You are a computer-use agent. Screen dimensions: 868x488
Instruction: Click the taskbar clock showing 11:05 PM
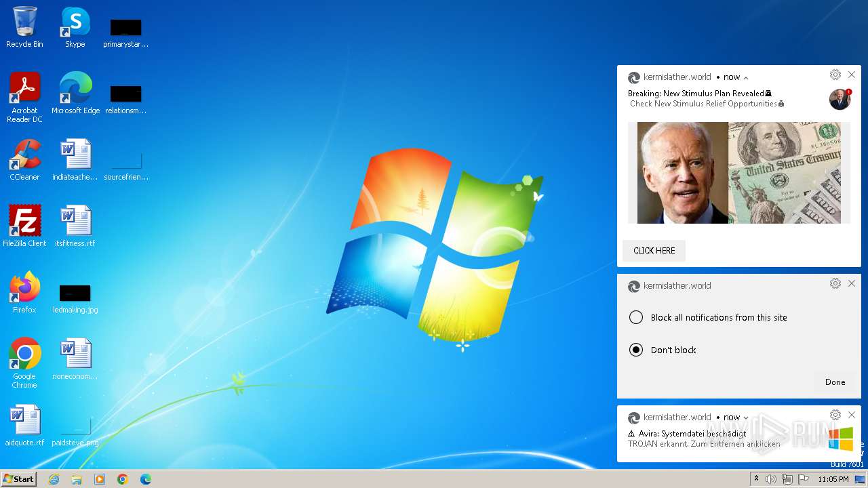(833, 479)
